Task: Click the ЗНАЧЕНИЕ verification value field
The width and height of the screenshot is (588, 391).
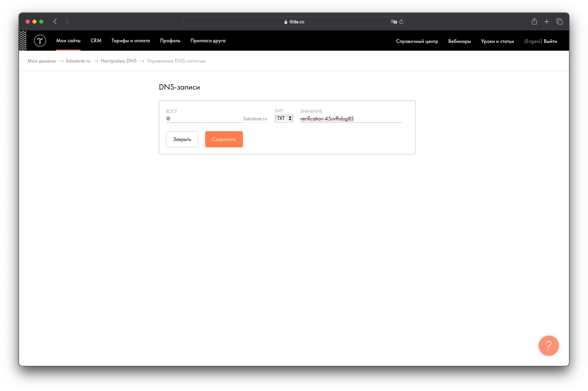Action: (x=351, y=119)
